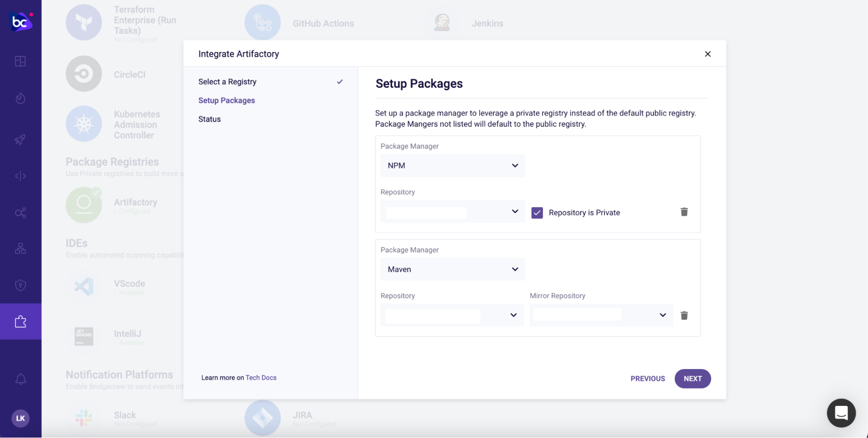868x438 pixels.
Task: Expand the Maven package manager dropdown
Action: 452,269
